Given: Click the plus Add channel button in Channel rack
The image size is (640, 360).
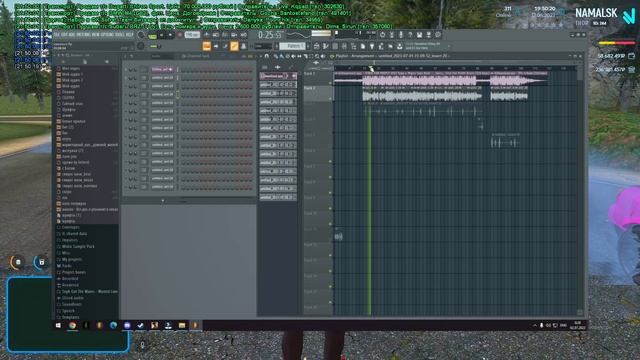Looking at the screenshot, I should point(163,200).
